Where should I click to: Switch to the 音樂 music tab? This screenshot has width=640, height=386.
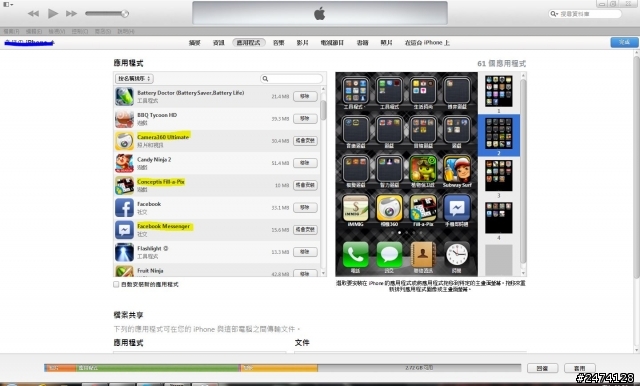pyautogui.click(x=279, y=42)
